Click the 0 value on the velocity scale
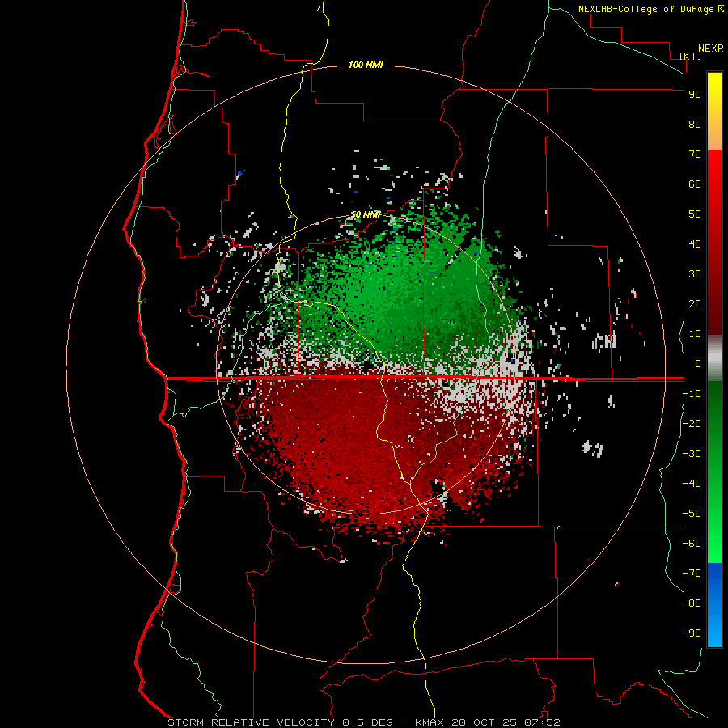The width and height of the screenshot is (728, 728). [x=697, y=363]
